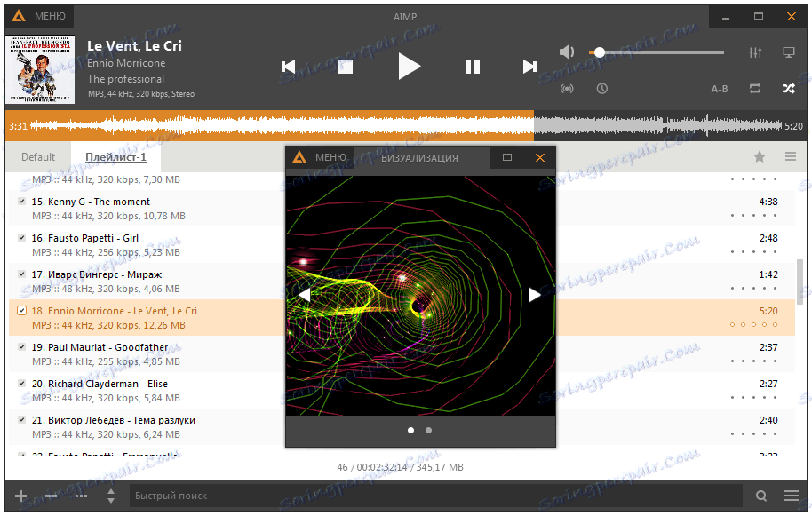
Task: Select second visualization page dot
Action: (428, 430)
